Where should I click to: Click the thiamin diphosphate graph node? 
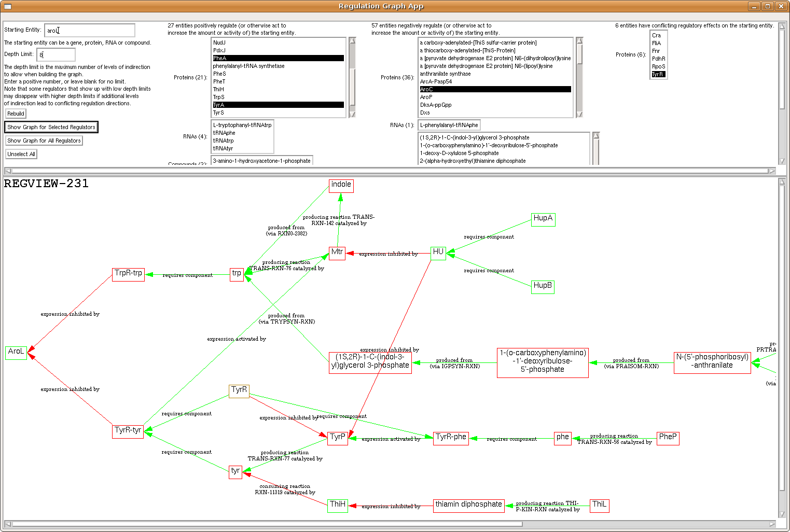[469, 506]
